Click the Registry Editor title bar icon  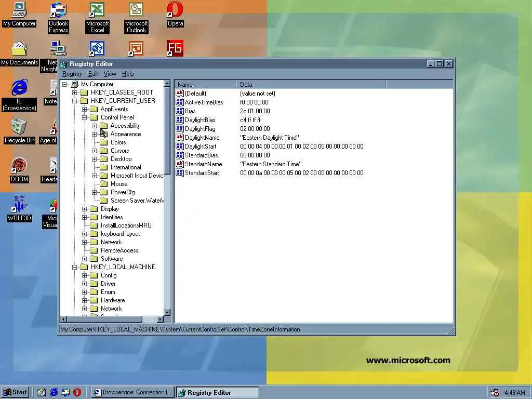(x=64, y=64)
